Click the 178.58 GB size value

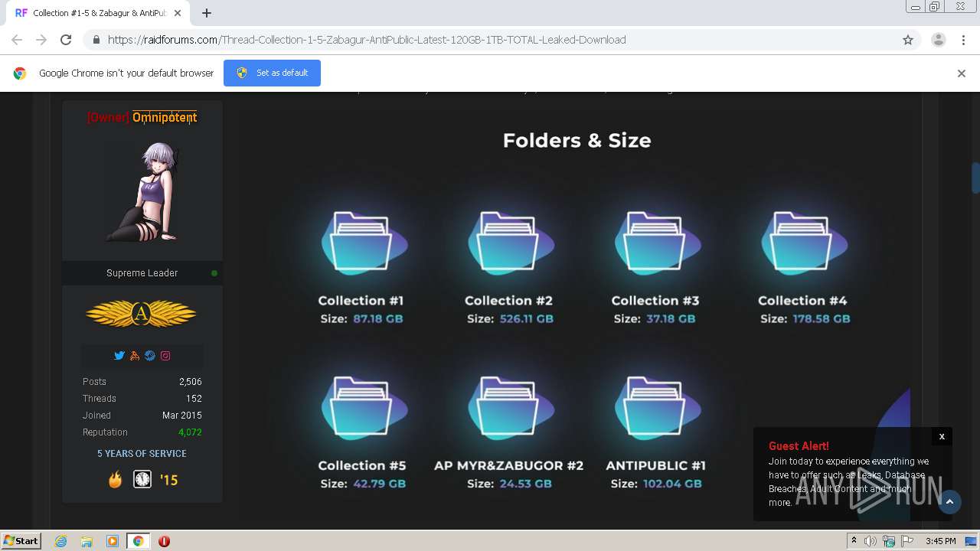tap(822, 319)
